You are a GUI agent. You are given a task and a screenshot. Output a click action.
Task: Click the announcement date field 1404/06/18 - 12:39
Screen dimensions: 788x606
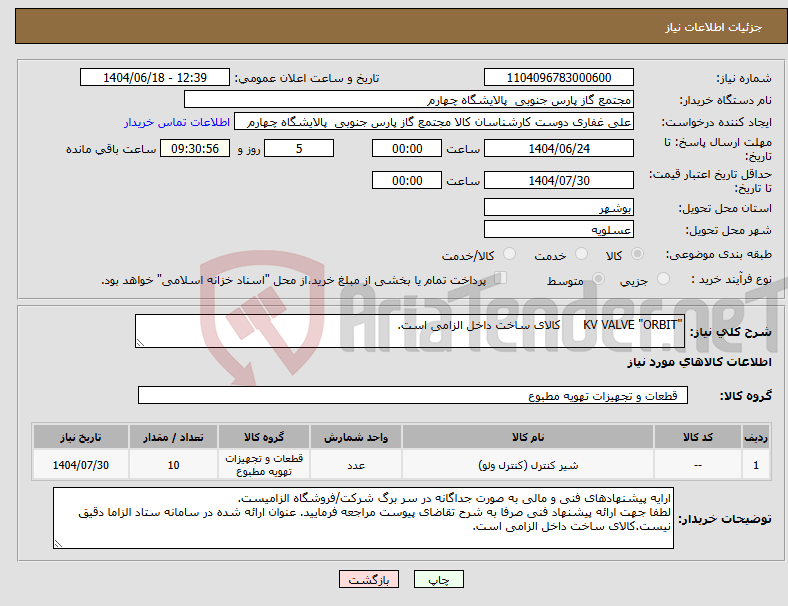tap(155, 77)
